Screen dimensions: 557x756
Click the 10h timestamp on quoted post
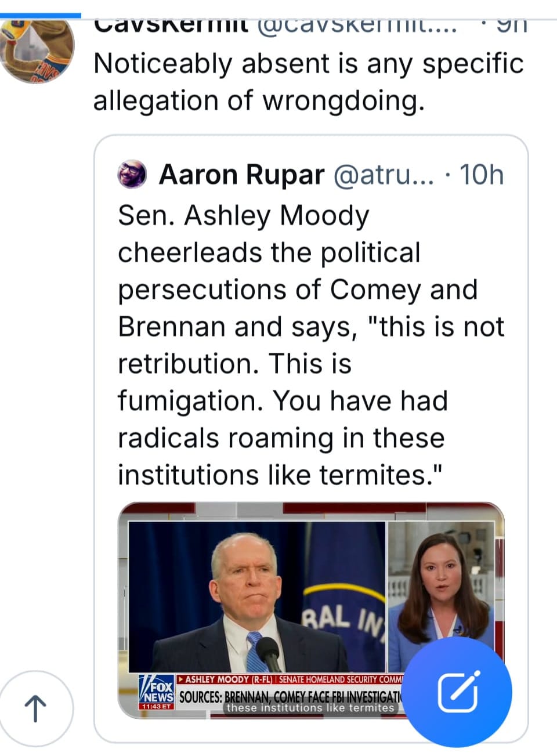[482, 175]
